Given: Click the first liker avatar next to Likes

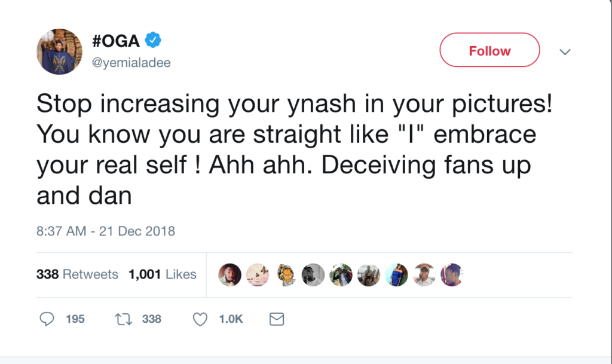Looking at the screenshot, I should coord(230,274).
